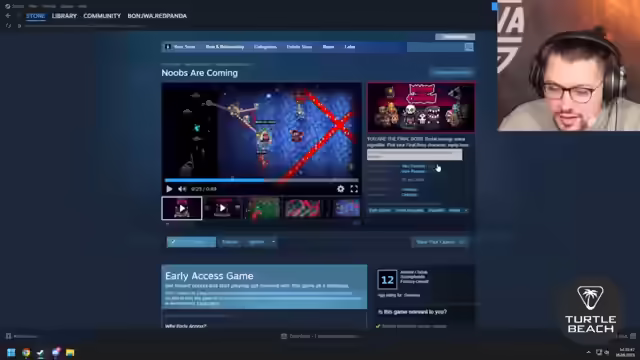Click the View Your Queue button

(x=440, y=242)
